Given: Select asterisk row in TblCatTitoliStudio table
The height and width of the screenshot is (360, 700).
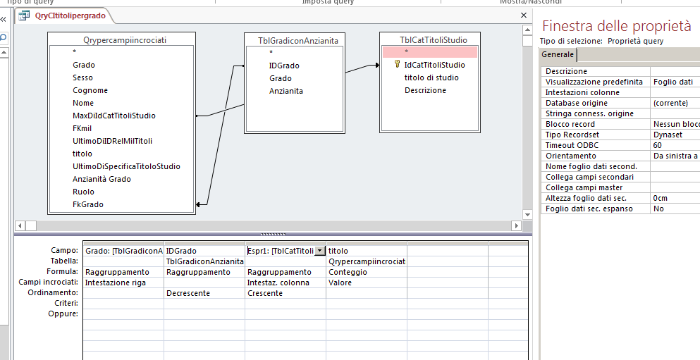Looking at the screenshot, I should tap(430, 52).
